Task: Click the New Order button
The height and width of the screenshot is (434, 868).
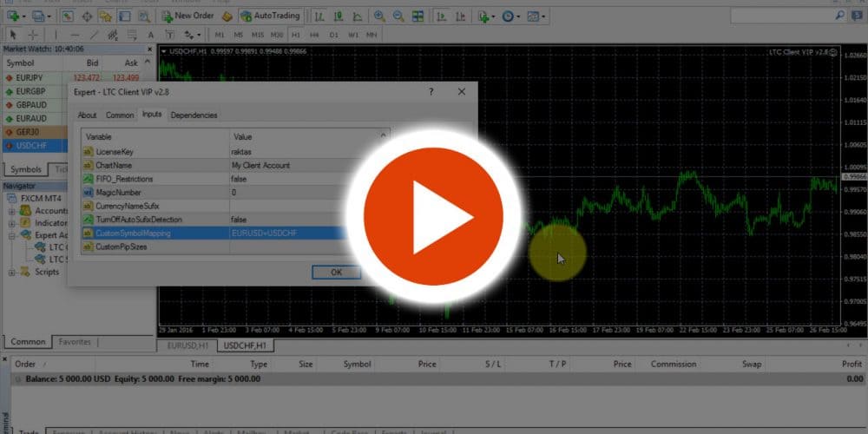Action: coord(187,16)
